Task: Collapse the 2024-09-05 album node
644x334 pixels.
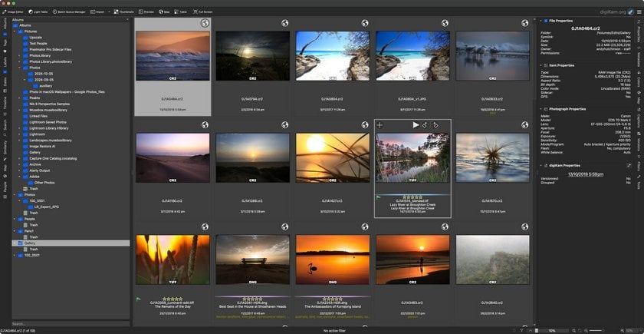Action: pyautogui.click(x=25, y=80)
